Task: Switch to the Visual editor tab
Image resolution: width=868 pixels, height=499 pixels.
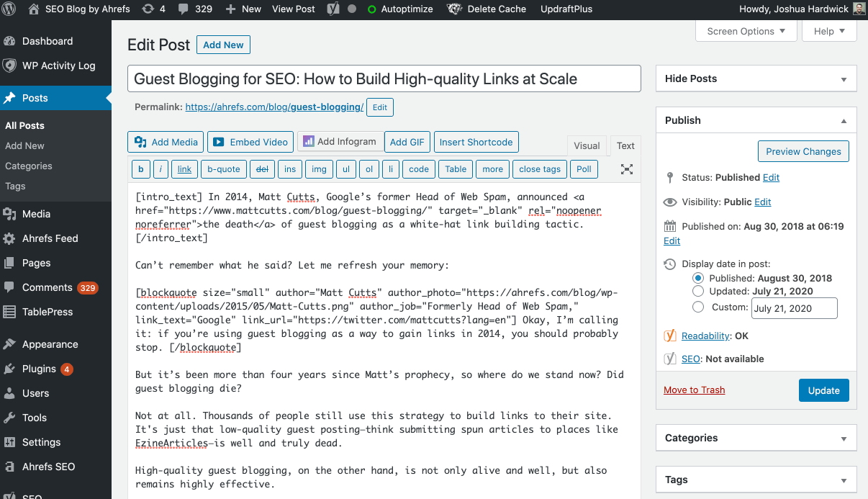Action: click(587, 145)
